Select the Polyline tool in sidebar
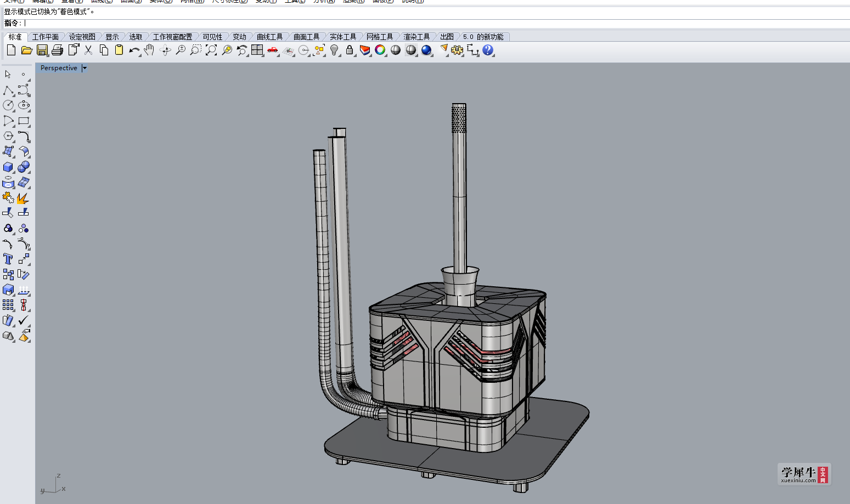Image resolution: width=850 pixels, height=504 pixels. click(x=8, y=90)
